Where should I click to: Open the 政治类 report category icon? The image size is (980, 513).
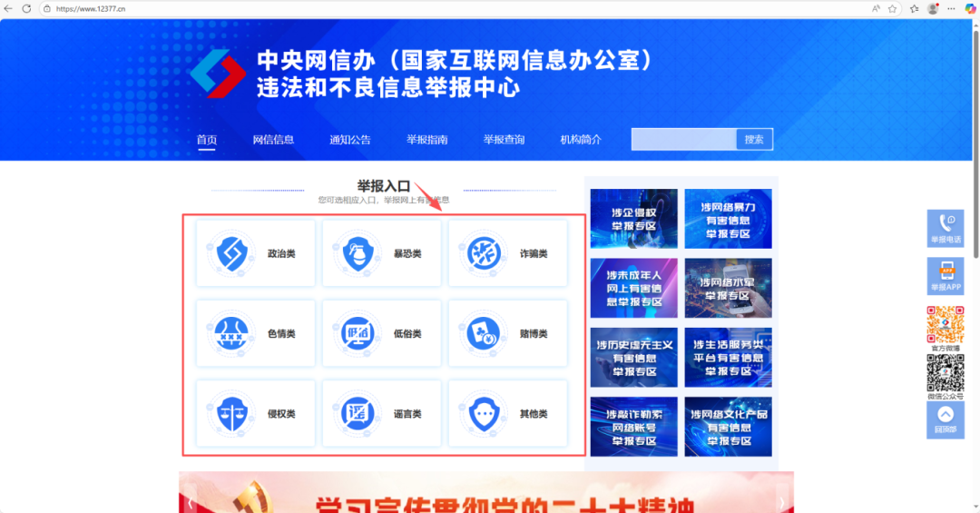[230, 253]
